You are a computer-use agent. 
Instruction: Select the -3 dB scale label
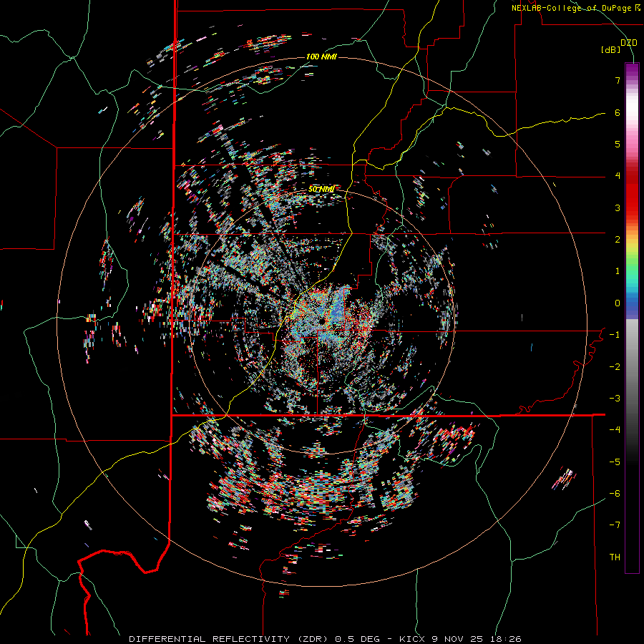[615, 399]
